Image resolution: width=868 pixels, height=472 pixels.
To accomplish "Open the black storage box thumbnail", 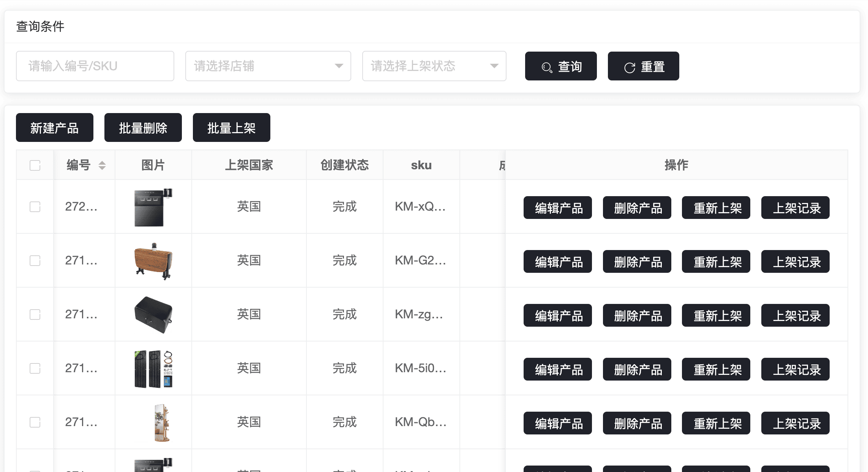I will coord(153,315).
